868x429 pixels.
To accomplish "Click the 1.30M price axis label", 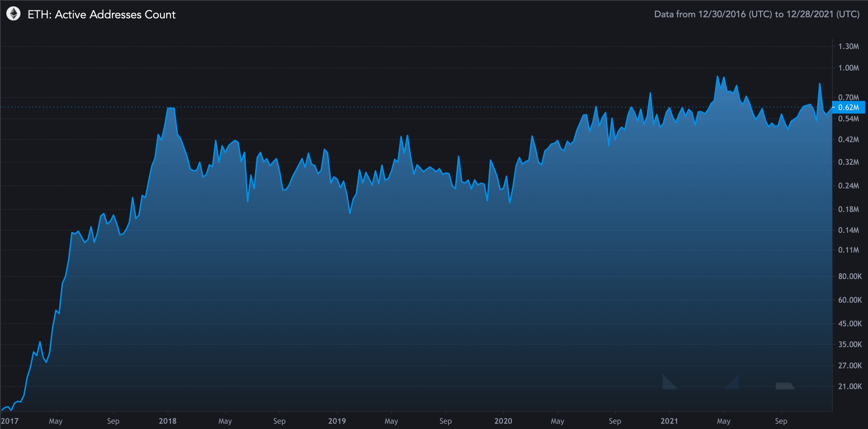I will (848, 47).
